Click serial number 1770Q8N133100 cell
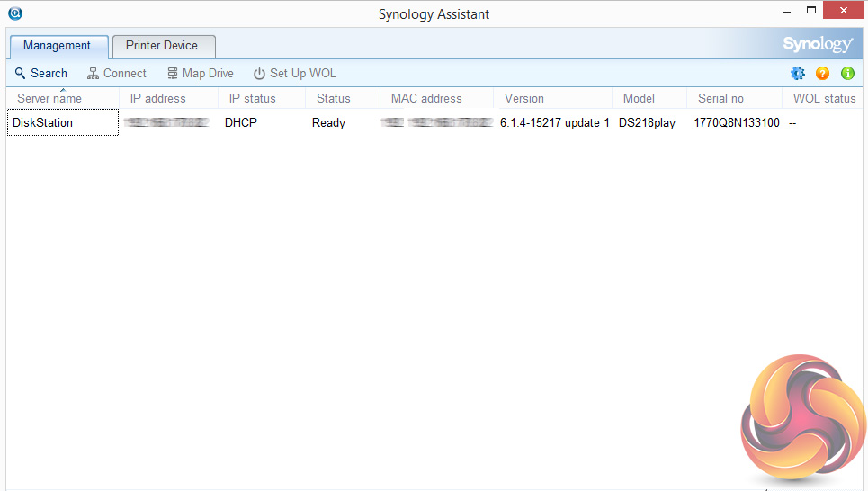Viewport: 868px width, 491px height. click(x=737, y=122)
